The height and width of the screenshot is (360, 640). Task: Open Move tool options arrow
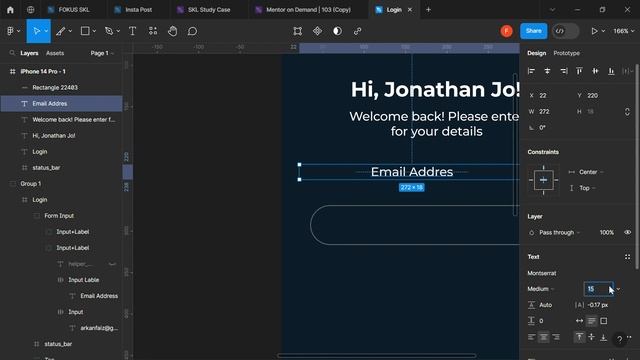pyautogui.click(x=46, y=31)
